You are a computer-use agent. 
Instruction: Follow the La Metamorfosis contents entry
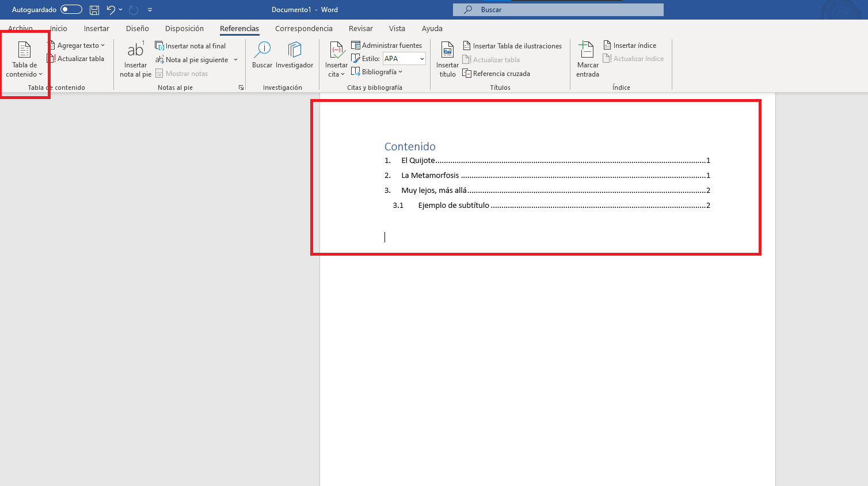(x=547, y=176)
